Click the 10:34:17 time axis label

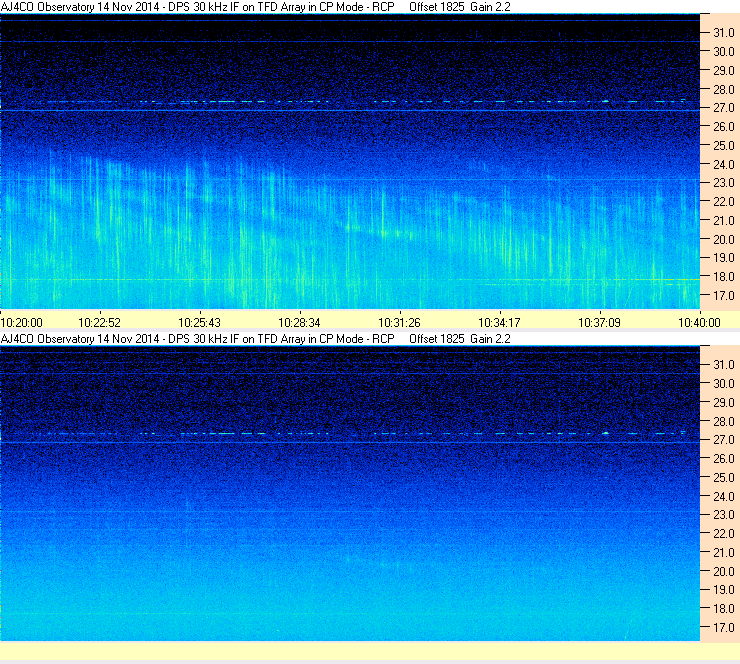pyautogui.click(x=499, y=323)
